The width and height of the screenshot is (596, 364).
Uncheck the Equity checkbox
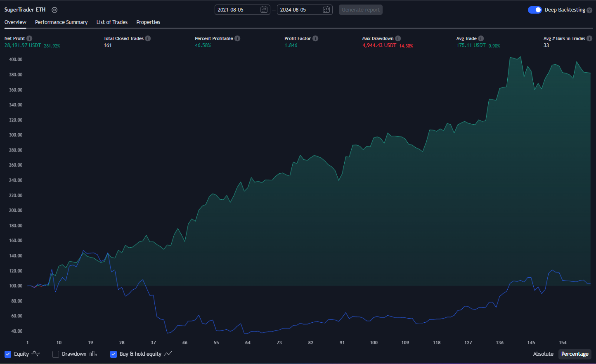tap(8, 354)
